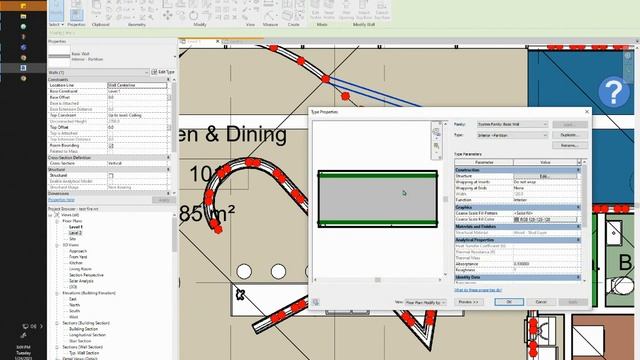Click top preview zoom icon in Type Properties

pos(436,131)
